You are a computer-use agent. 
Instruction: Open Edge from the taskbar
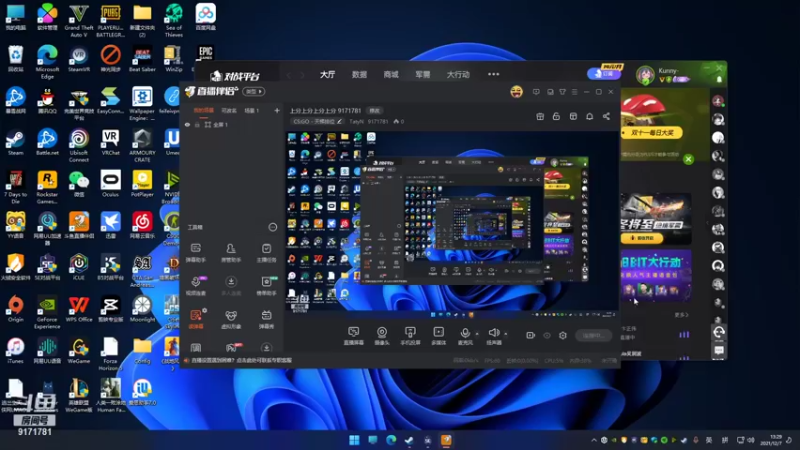tap(391, 440)
